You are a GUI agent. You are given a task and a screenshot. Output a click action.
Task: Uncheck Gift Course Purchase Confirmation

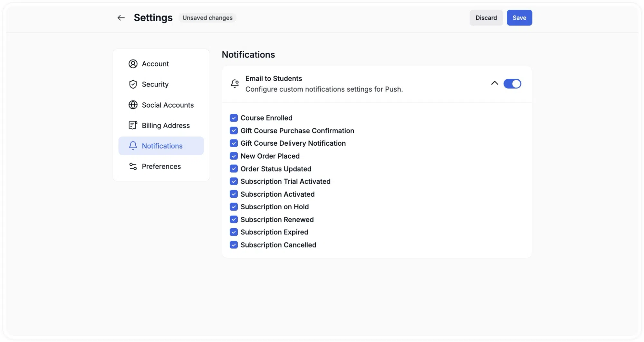[x=234, y=131]
